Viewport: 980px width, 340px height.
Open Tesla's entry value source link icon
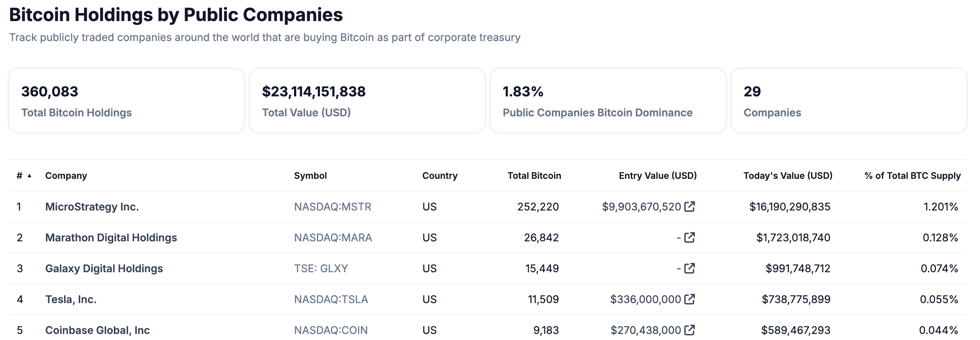click(x=690, y=299)
